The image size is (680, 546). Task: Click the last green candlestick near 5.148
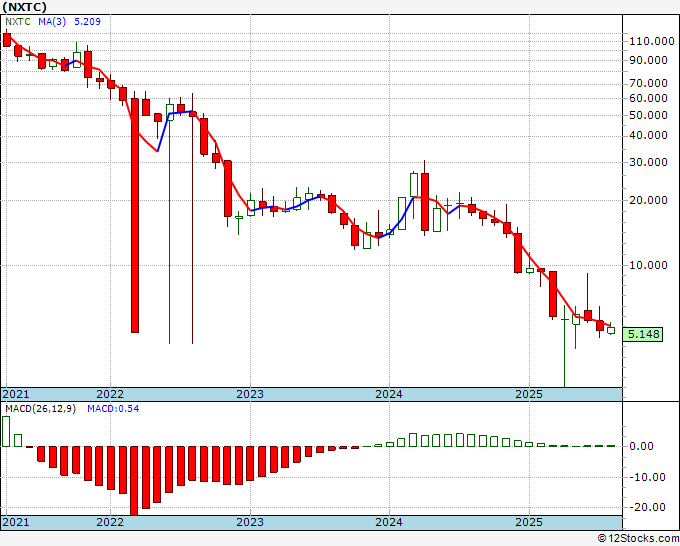click(611, 330)
